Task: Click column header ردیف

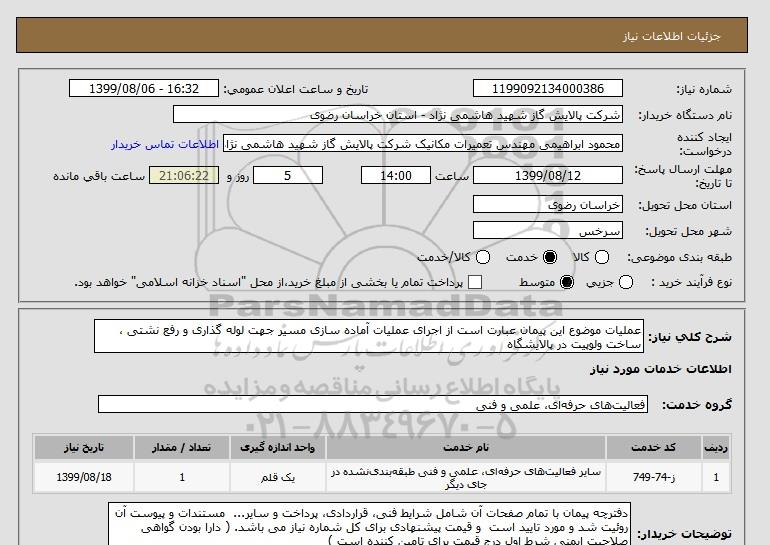Action: pos(716,448)
